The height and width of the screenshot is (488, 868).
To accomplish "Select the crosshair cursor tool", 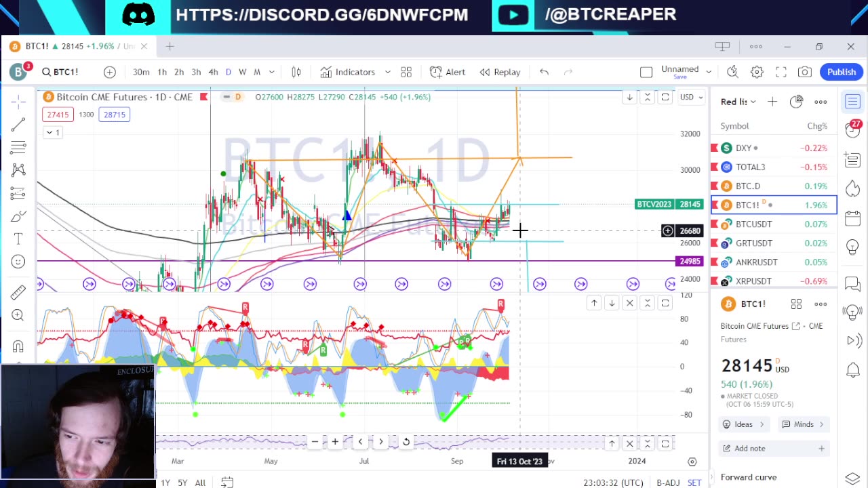I will [x=18, y=101].
